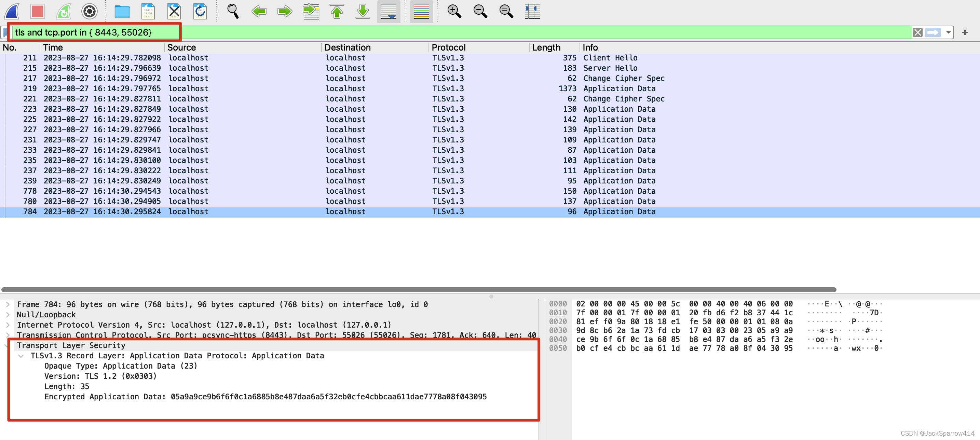Select packet 223 Application Data
The height and width of the screenshot is (440, 980).
[490, 109]
